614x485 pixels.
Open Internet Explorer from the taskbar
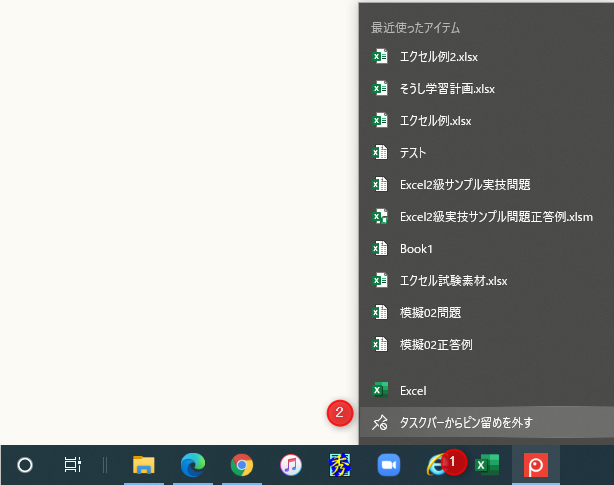(437, 465)
